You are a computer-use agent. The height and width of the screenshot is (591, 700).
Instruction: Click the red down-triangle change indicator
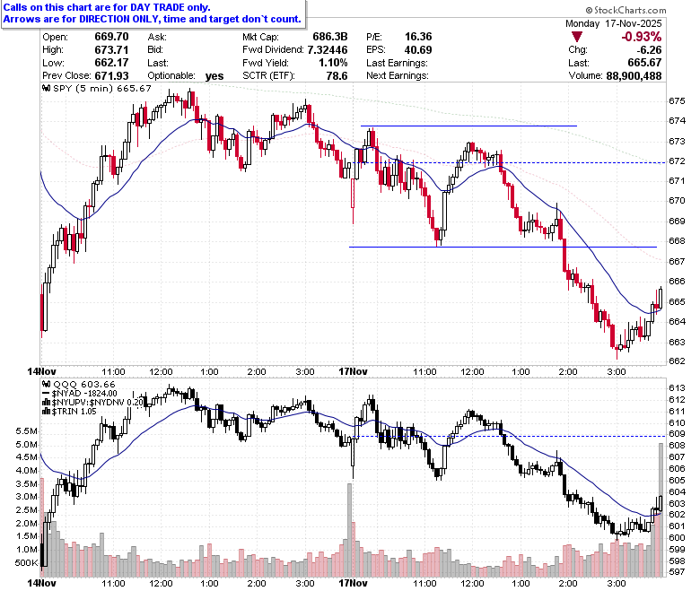(577, 37)
